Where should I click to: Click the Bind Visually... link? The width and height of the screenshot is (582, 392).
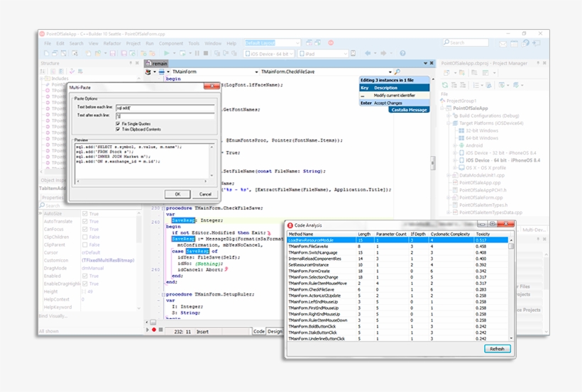coord(53,316)
